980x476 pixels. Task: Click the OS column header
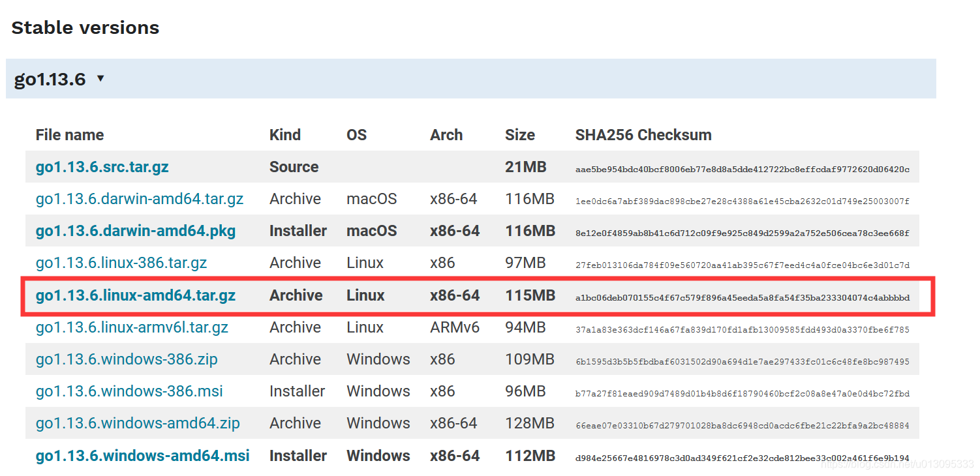pyautogui.click(x=357, y=135)
